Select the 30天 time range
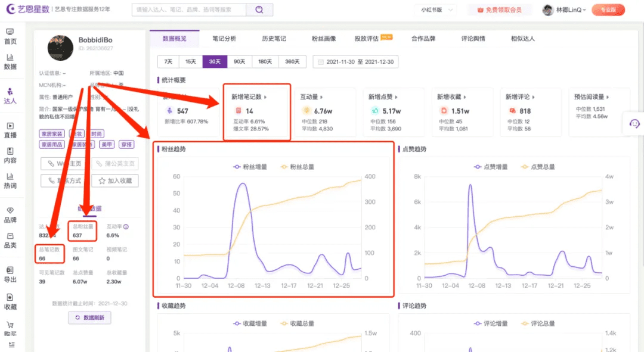644x352 pixels. tap(215, 61)
